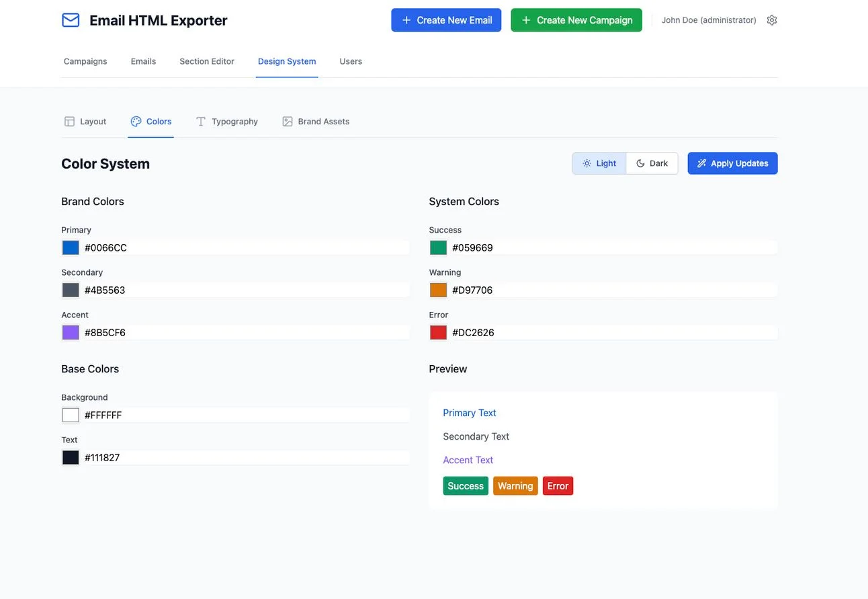Edit the Secondary hex field #4B5563
This screenshot has width=868, height=599.
click(246, 290)
